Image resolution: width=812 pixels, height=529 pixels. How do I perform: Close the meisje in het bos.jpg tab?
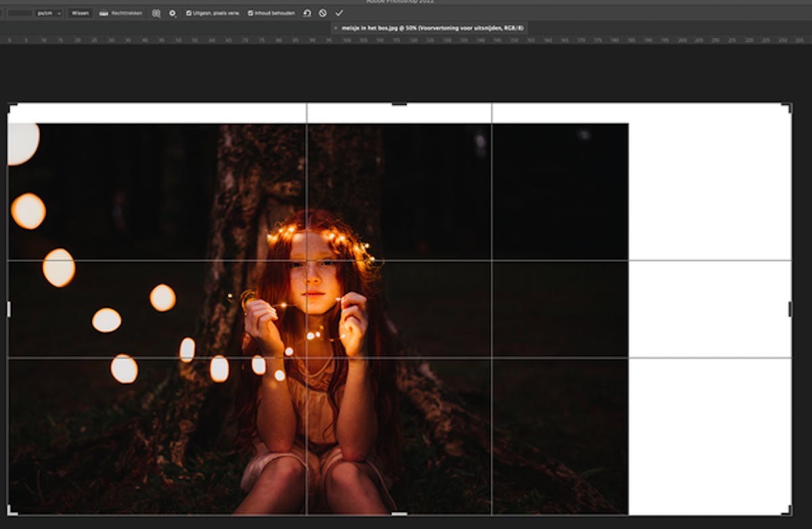coord(336,28)
